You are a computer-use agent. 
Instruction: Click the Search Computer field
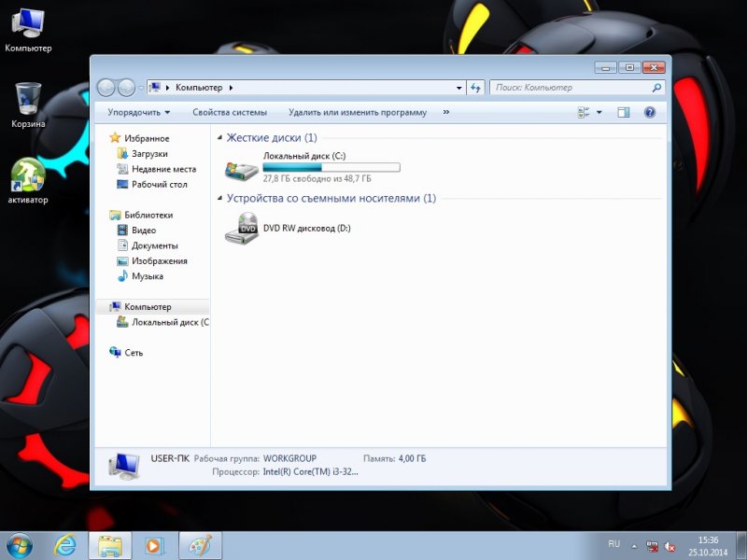570,88
